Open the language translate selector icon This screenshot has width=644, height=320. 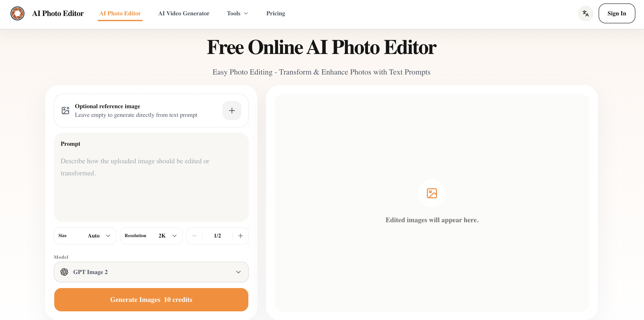585,14
